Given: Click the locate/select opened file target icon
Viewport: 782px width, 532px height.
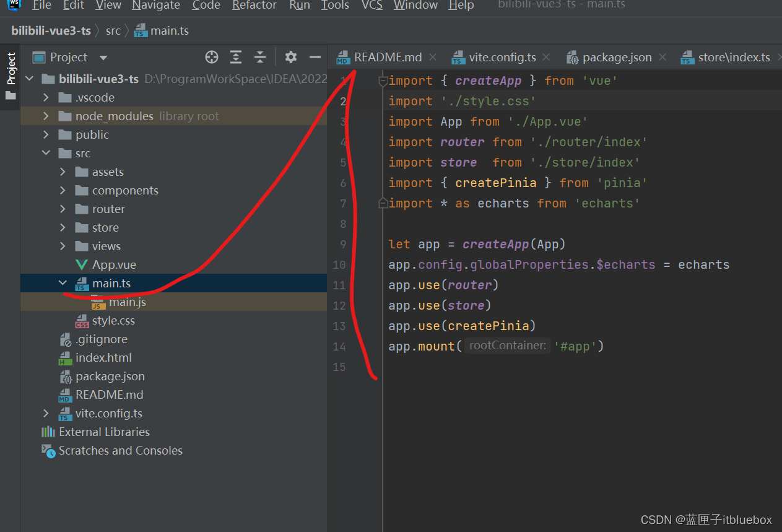Looking at the screenshot, I should pos(212,58).
